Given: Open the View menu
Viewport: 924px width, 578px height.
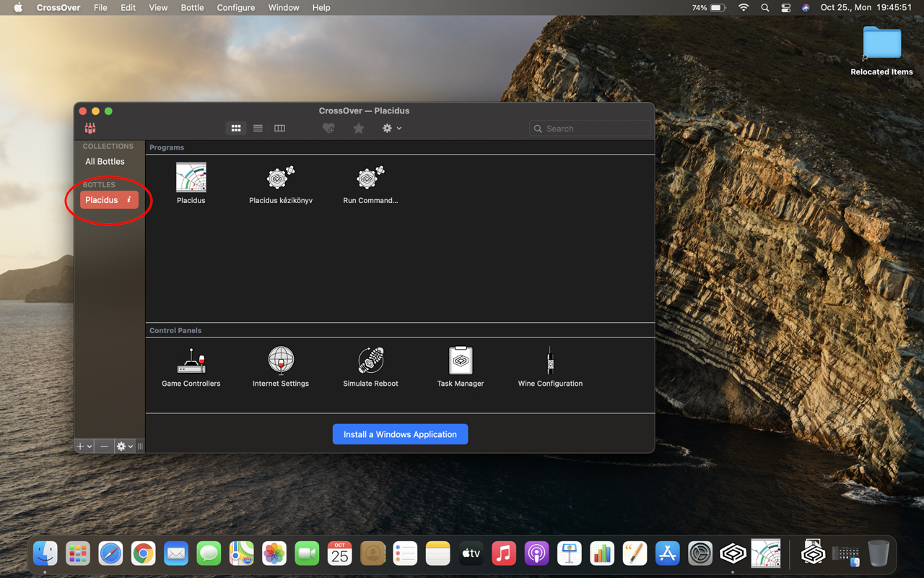Looking at the screenshot, I should point(158,8).
